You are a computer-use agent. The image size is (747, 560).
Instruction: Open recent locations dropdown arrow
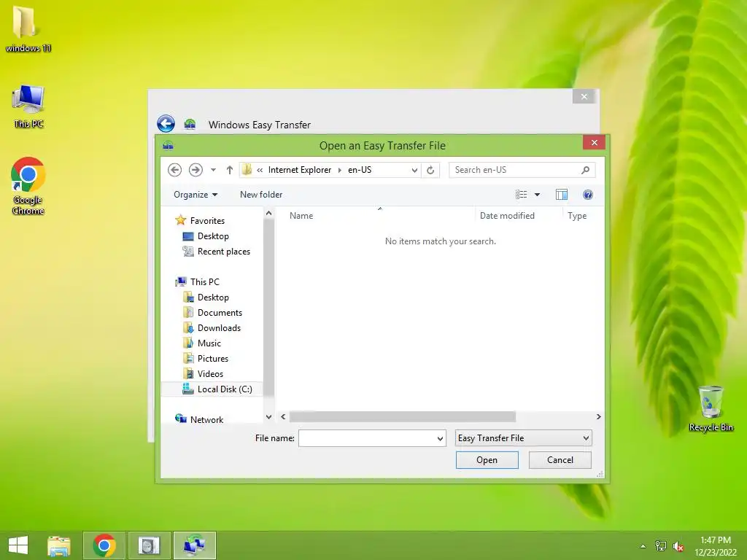214,170
